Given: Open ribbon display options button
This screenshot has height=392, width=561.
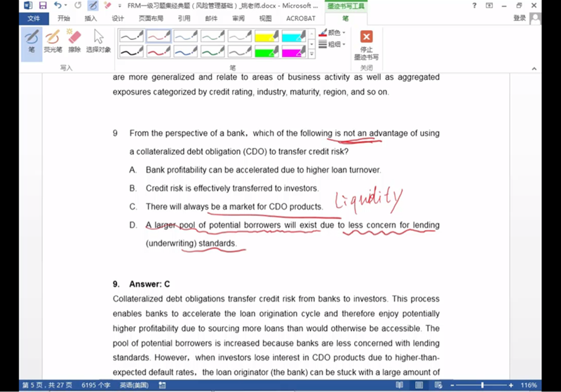Looking at the screenshot, I should click(489, 6).
